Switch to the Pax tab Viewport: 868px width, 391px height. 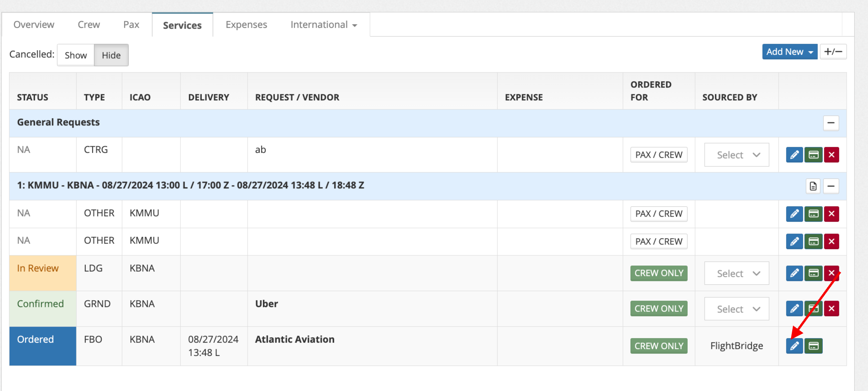pos(131,25)
